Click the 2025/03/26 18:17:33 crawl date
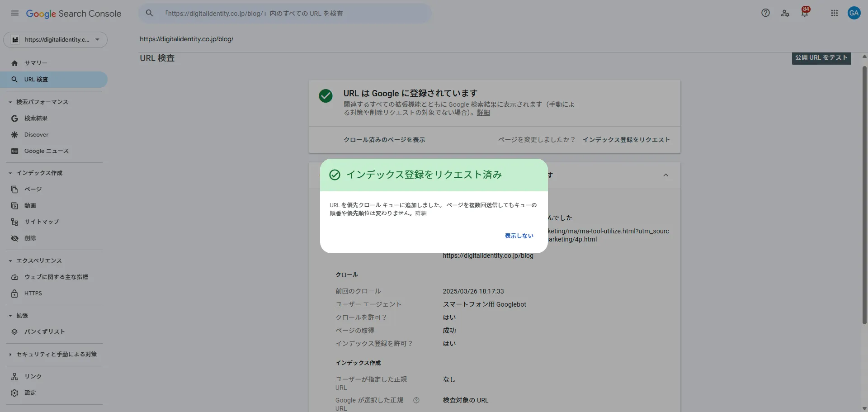Viewport: 868px width, 412px height. 473,292
